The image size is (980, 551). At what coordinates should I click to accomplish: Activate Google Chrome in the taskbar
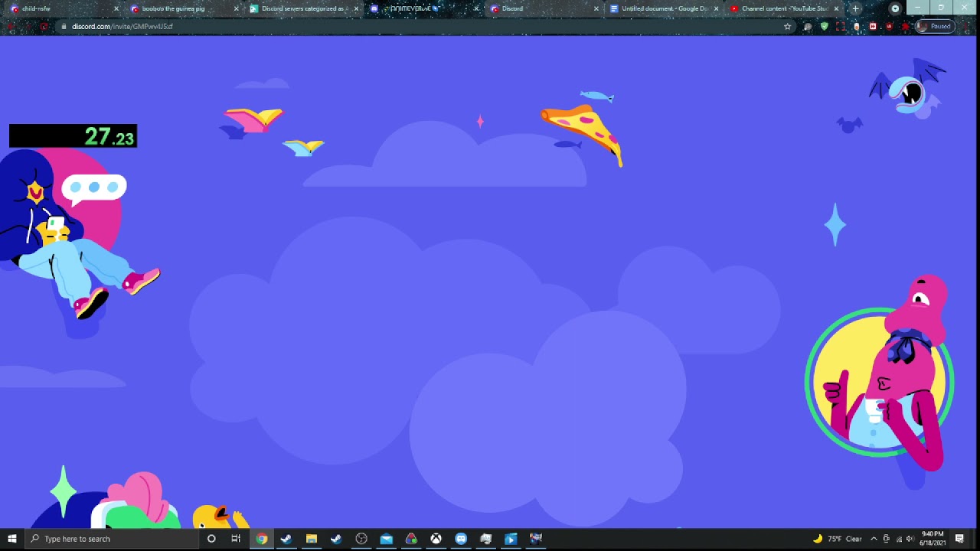click(262, 539)
